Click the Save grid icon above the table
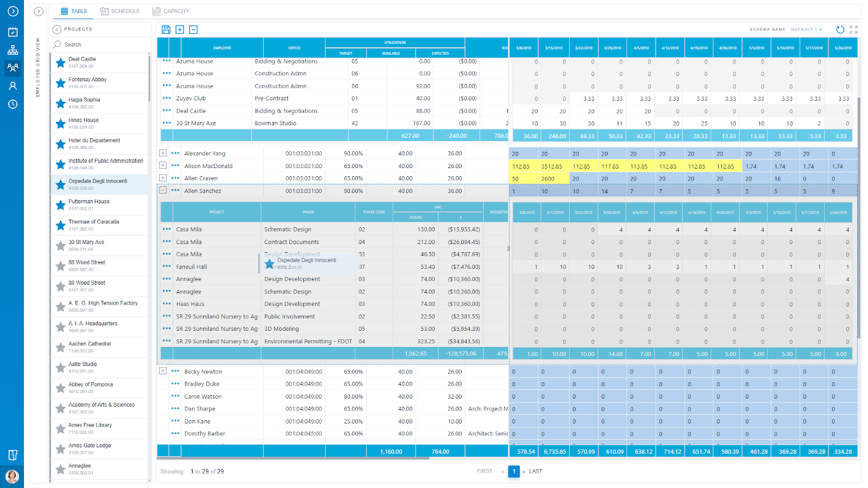The image size is (868, 488). (165, 29)
